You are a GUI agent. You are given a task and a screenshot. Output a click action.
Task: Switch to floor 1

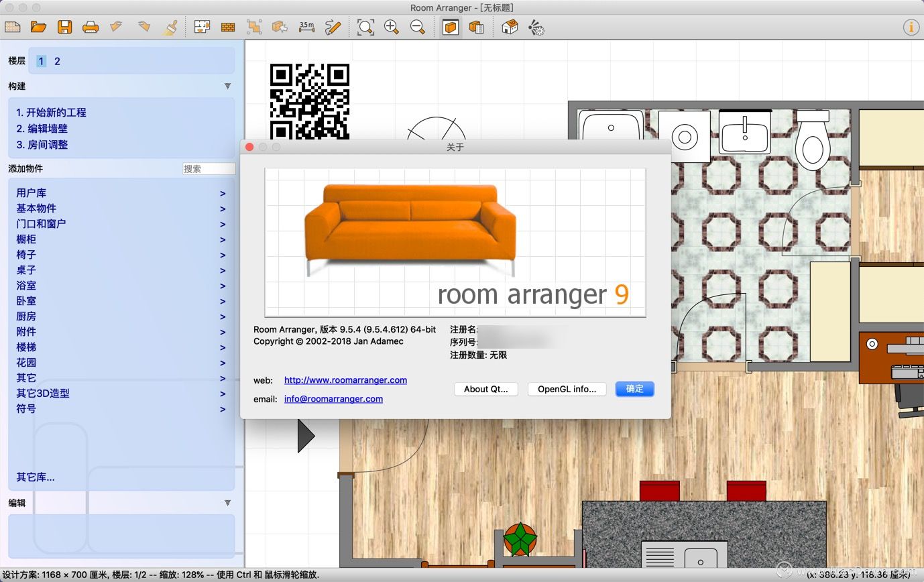coord(41,61)
